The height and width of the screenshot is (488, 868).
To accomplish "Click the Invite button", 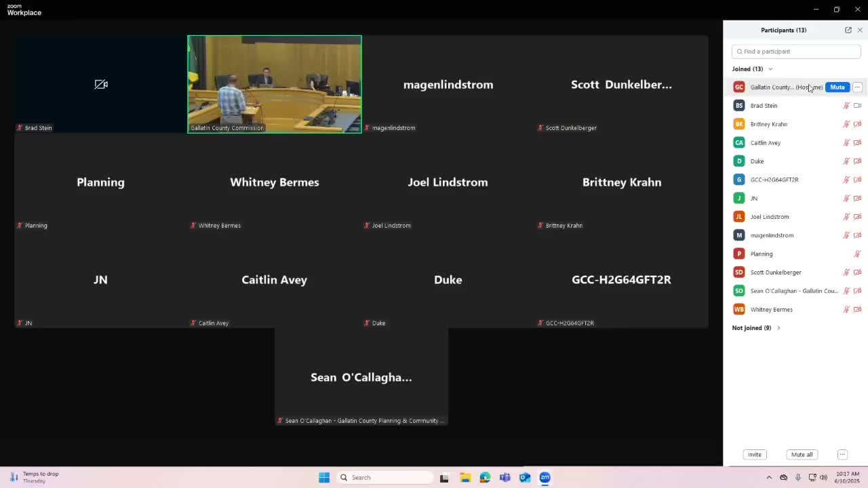I will click(754, 455).
